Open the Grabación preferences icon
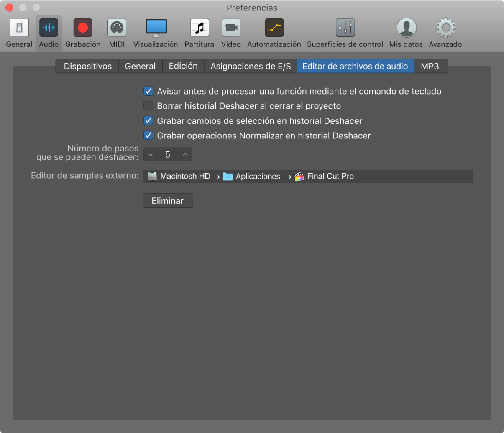The height and width of the screenshot is (433, 504). click(x=83, y=28)
